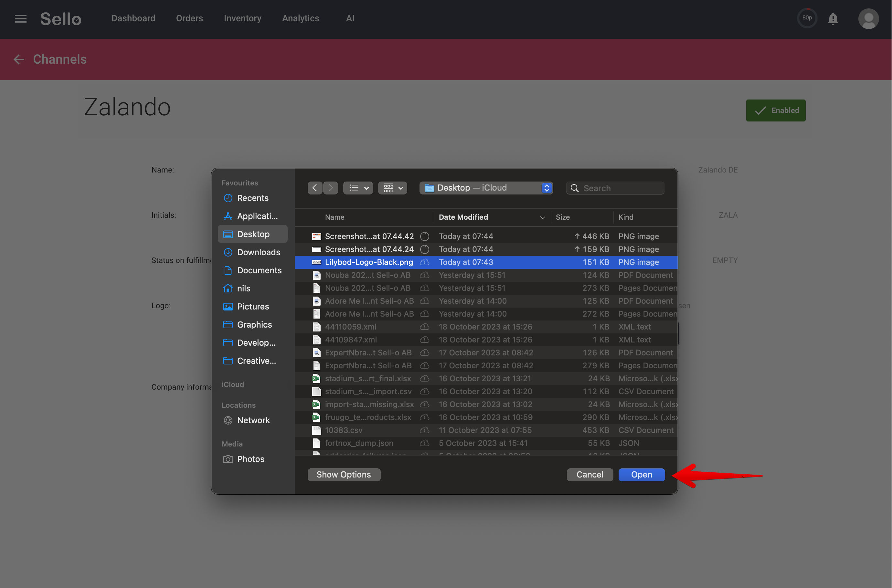This screenshot has height=588, width=892.
Task: Click the iCloud icon for 10383.csv
Action: coord(424,430)
